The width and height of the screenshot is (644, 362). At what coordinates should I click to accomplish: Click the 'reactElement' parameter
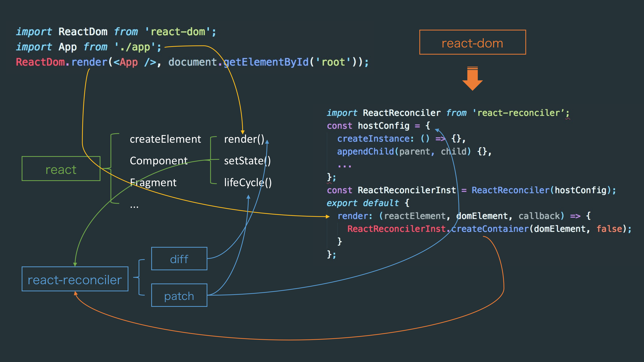(x=415, y=216)
